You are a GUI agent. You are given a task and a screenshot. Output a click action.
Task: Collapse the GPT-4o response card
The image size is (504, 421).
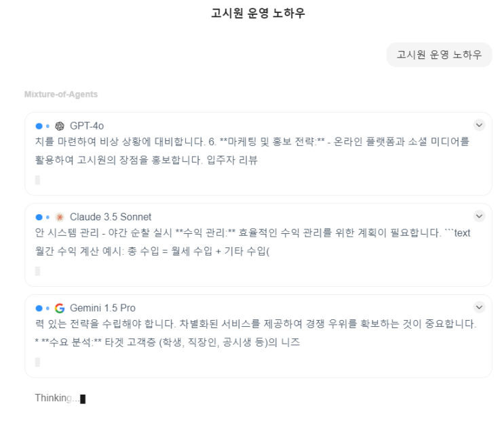(480, 125)
